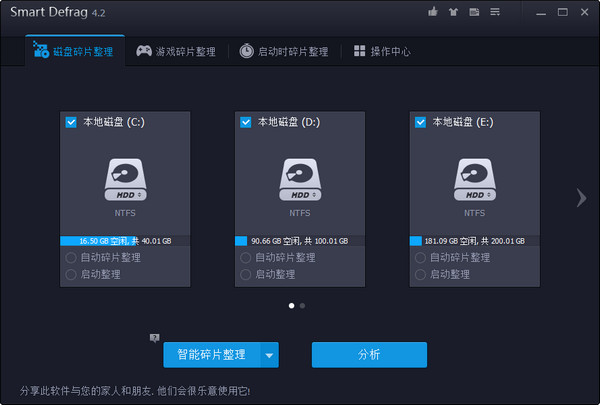Click the second page indicator dot
Viewport: 600px width, 405px height.
click(303, 305)
